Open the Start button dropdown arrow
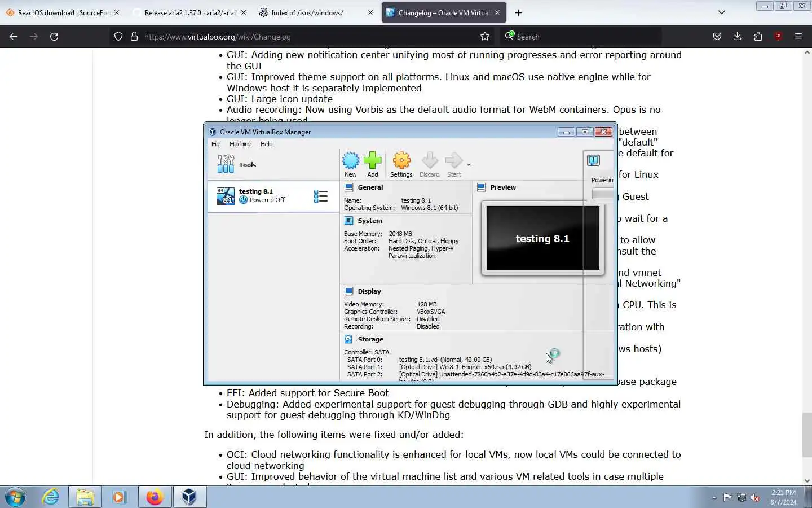This screenshot has width=812, height=508. [x=469, y=165]
